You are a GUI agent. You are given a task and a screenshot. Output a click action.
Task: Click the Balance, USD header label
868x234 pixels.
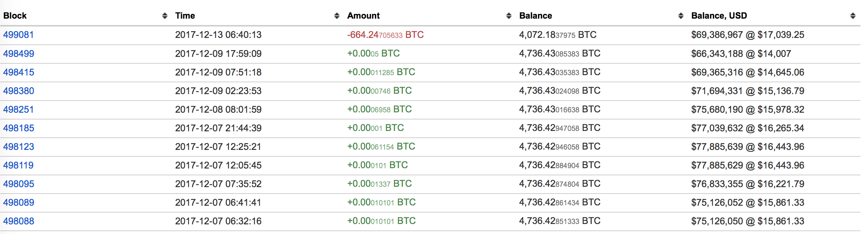point(719,16)
